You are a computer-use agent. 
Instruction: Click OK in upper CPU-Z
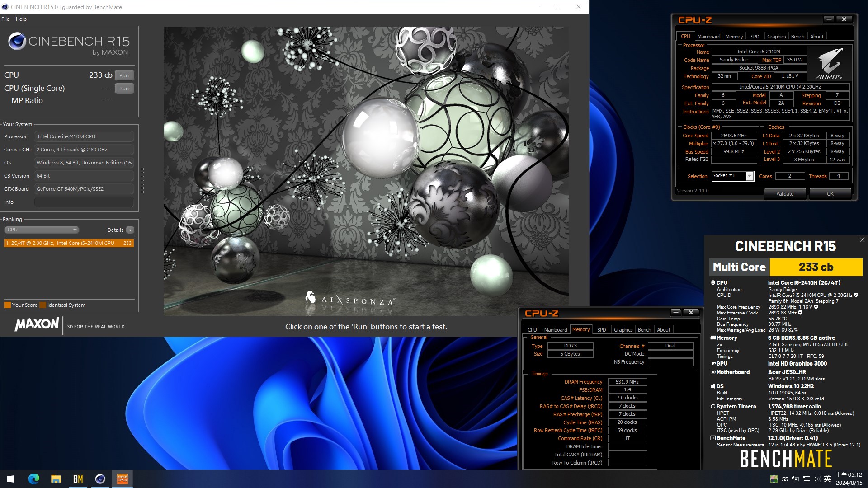pos(830,194)
